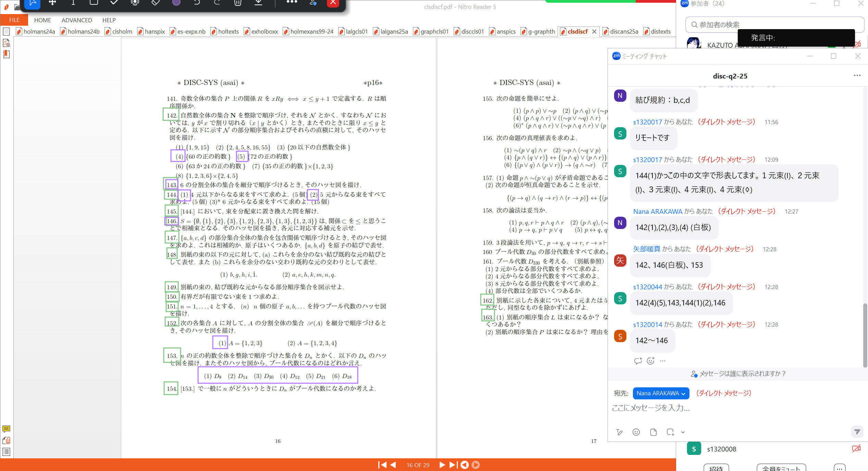Open the search panel icon in left sidebar

pos(6,43)
